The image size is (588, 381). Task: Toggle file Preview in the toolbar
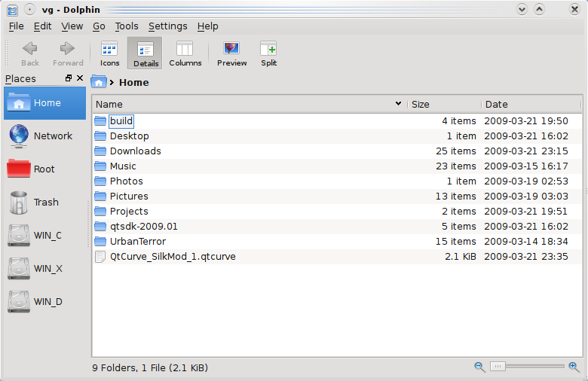pyautogui.click(x=231, y=53)
